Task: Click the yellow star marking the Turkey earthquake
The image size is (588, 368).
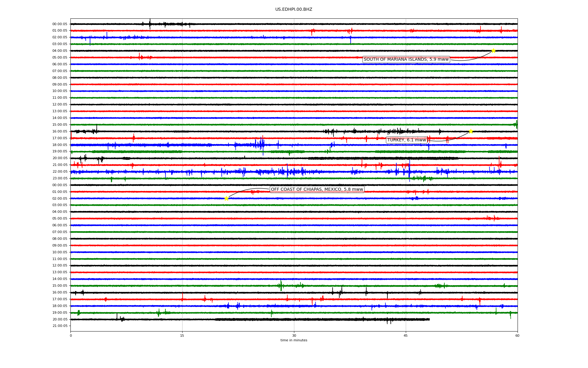Action: tap(471, 132)
